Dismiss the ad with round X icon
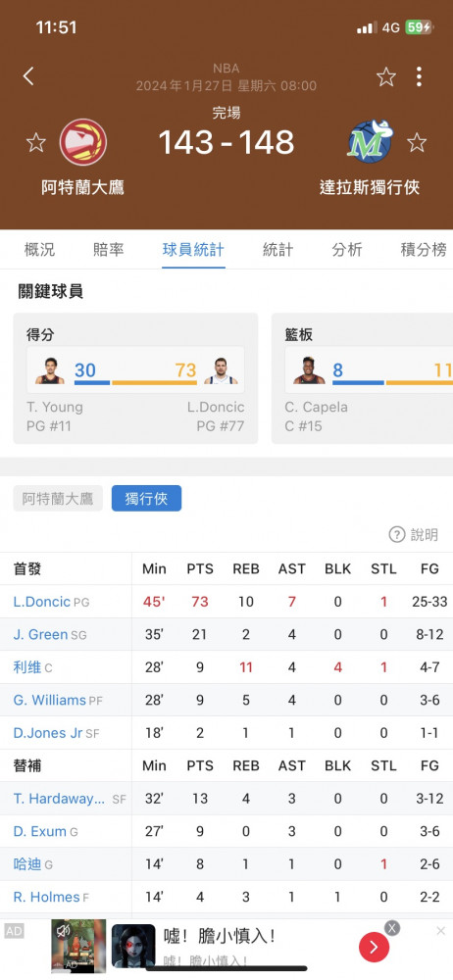Image resolution: width=453 pixels, height=980 pixels. (x=392, y=928)
